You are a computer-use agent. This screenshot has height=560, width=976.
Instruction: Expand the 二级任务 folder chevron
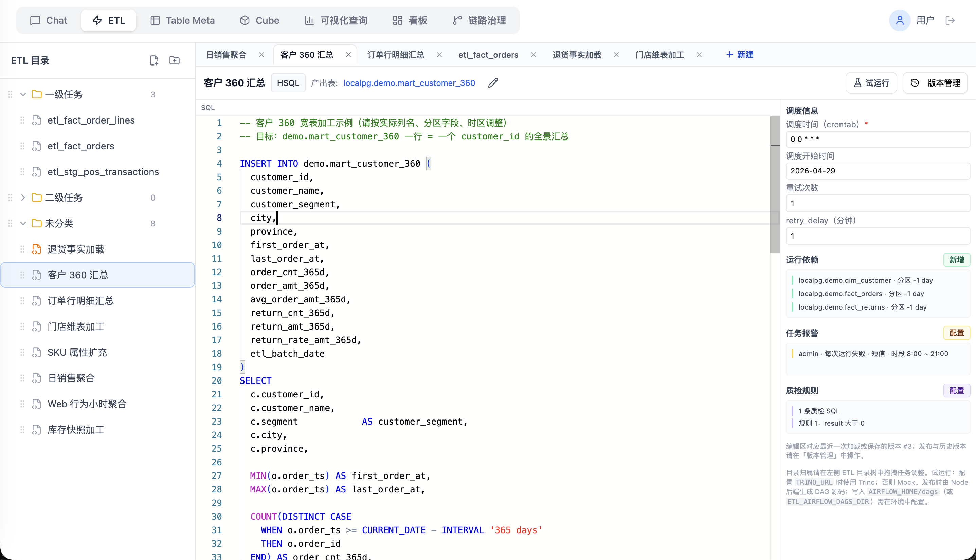(23, 197)
